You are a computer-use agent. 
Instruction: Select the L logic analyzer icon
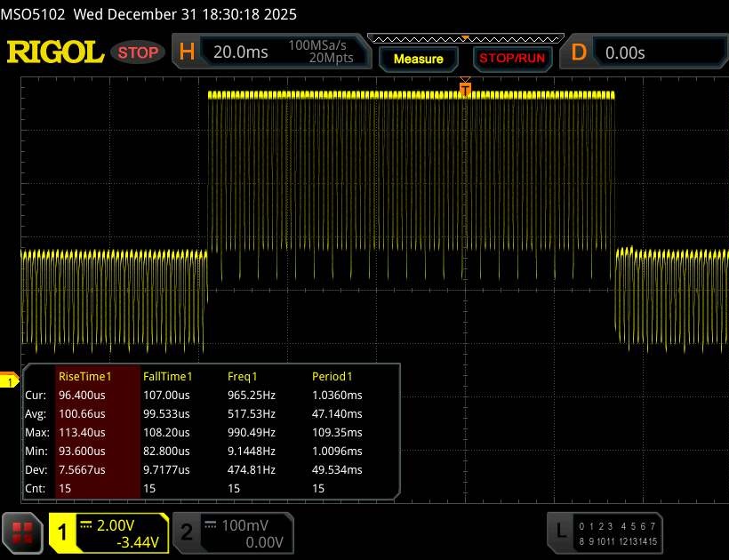pos(561,532)
